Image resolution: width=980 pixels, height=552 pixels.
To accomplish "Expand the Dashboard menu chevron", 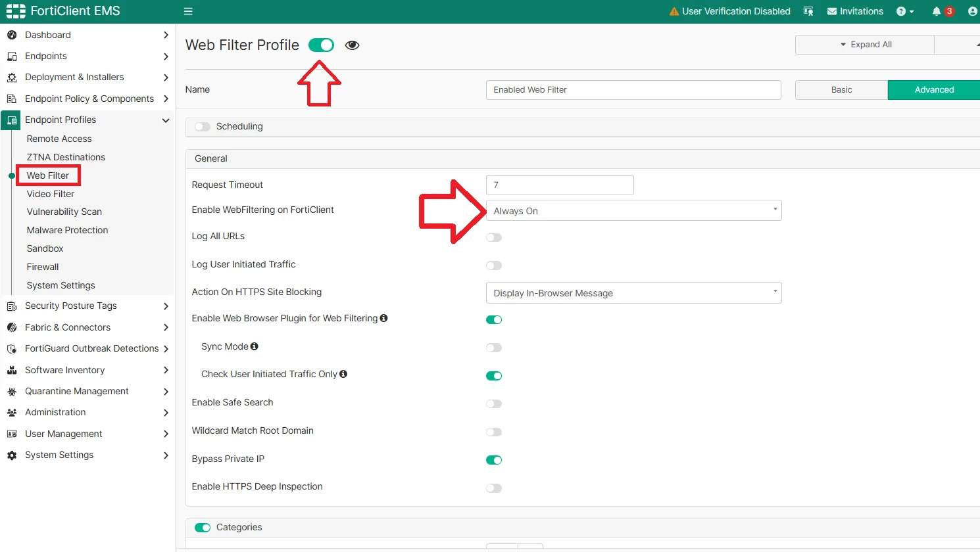I will [x=166, y=35].
